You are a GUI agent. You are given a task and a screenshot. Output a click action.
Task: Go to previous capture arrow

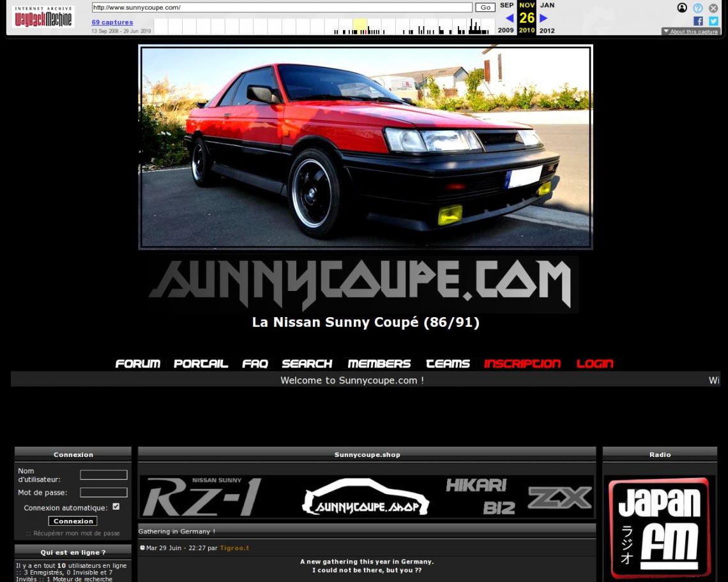click(x=510, y=18)
